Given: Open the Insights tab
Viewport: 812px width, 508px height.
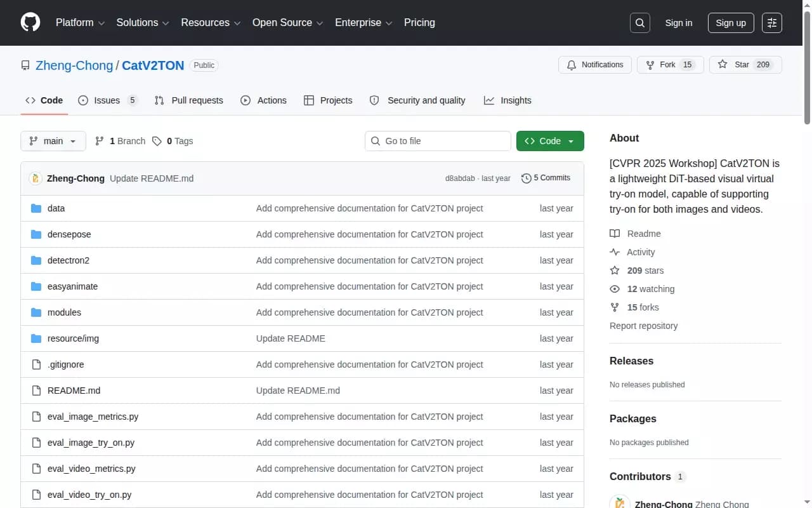Looking at the screenshot, I should tap(507, 100).
